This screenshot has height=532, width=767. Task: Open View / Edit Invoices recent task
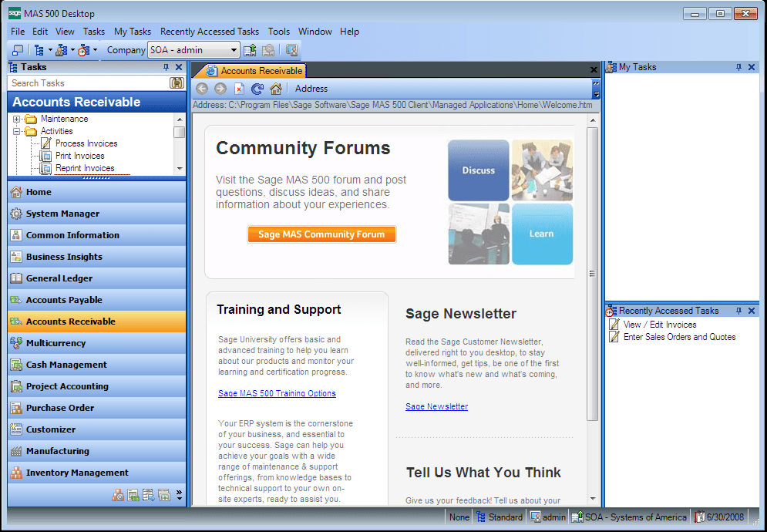[x=659, y=325]
